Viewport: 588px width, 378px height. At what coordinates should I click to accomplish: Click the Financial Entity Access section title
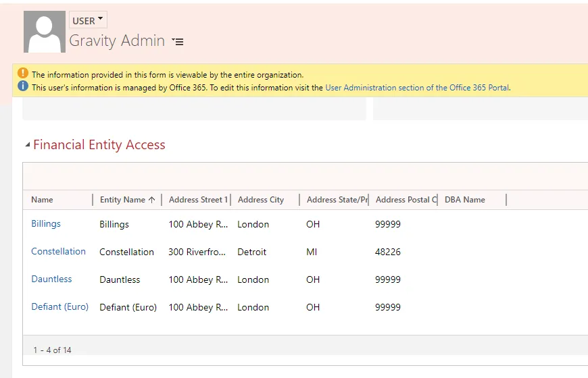click(x=99, y=144)
